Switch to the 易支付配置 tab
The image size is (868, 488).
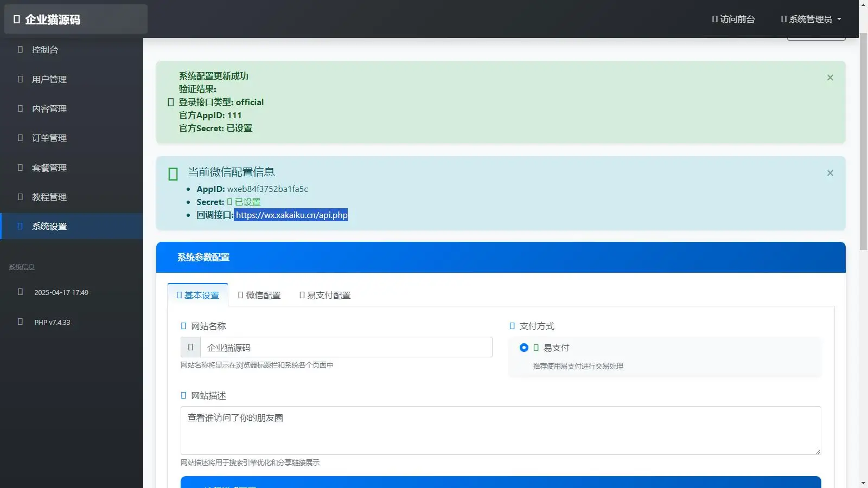click(x=324, y=295)
